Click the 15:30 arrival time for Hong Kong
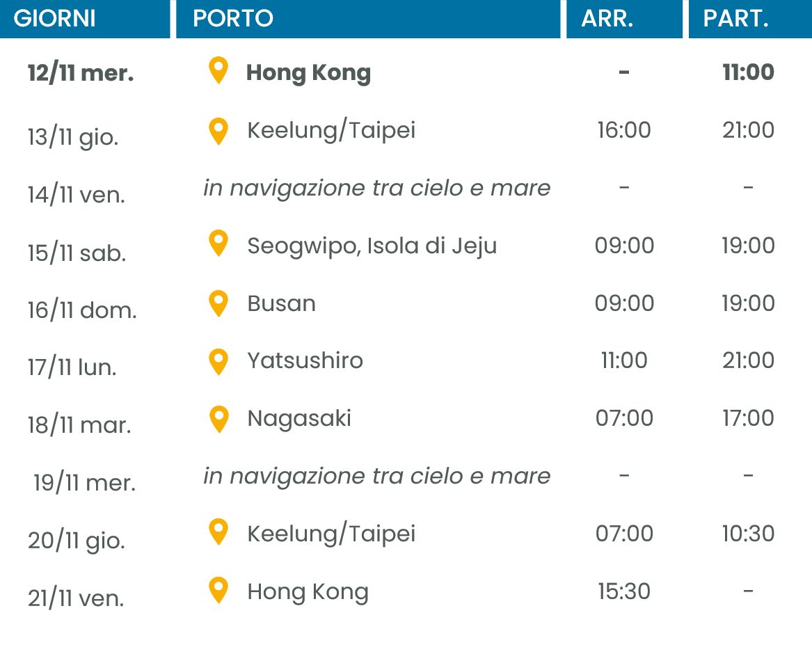 tap(624, 591)
